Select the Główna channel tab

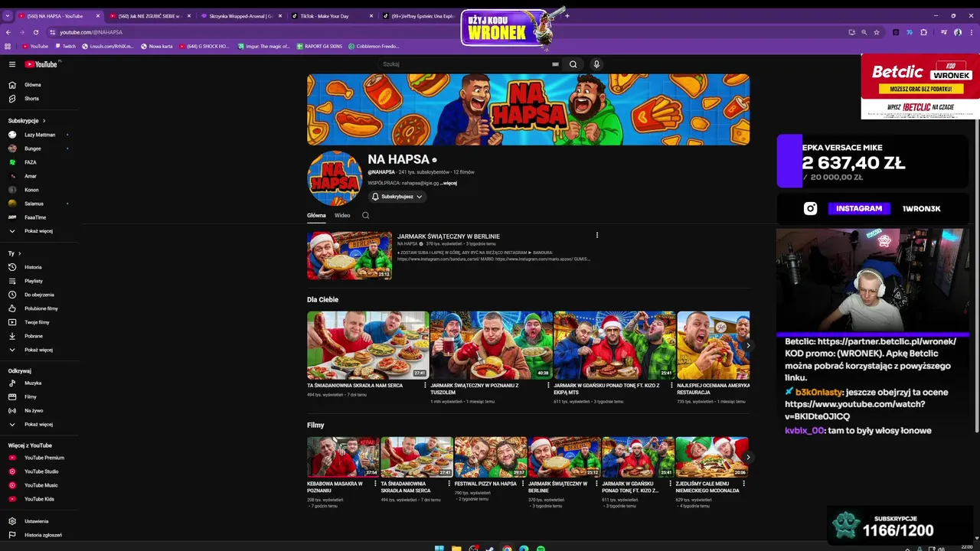(316, 216)
